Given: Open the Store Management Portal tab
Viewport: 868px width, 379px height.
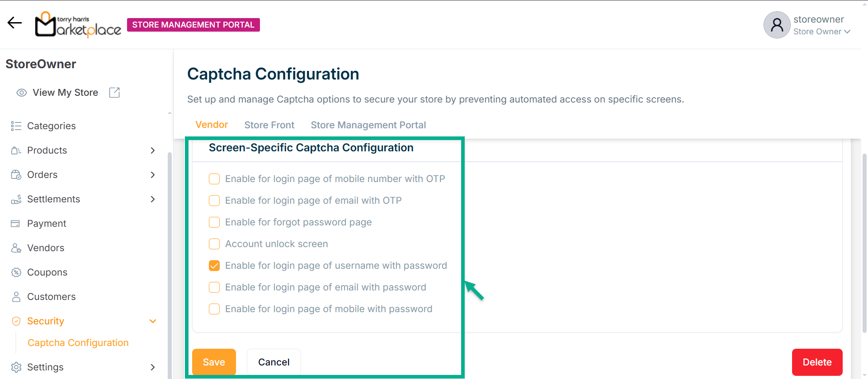Looking at the screenshot, I should tap(368, 125).
